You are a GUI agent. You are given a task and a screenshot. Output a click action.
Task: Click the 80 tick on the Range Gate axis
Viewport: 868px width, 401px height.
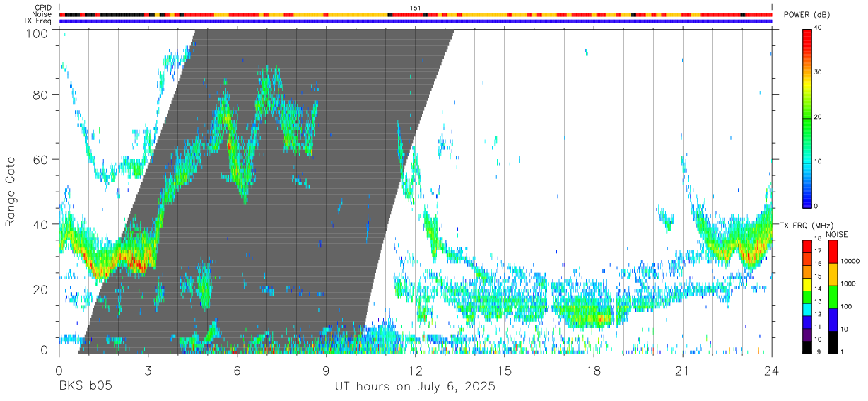[42, 95]
